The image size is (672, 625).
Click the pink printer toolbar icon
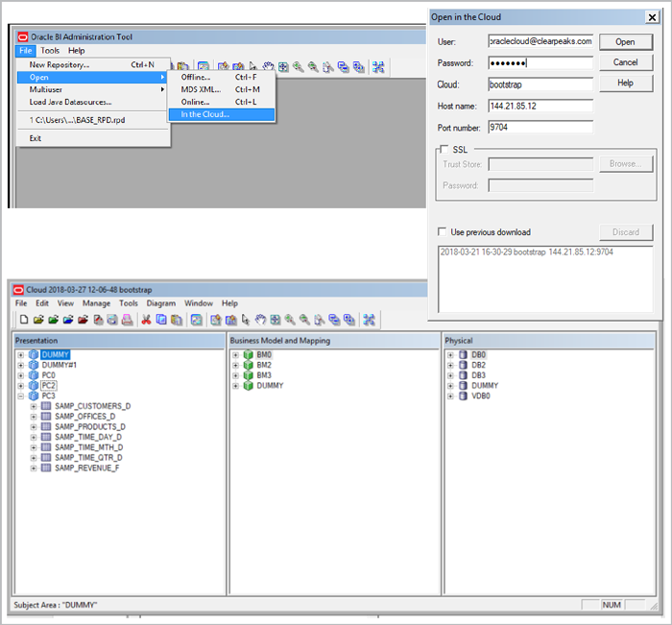point(128,320)
